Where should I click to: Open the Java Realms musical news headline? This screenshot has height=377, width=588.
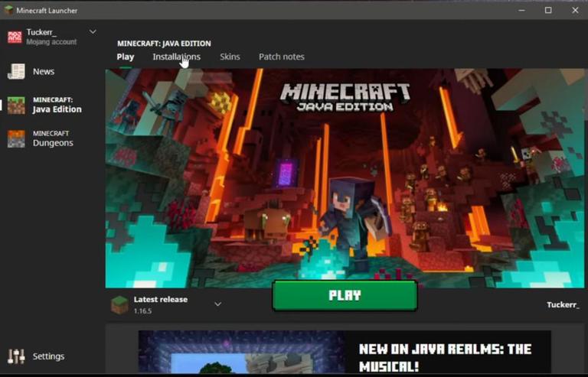pyautogui.click(x=445, y=357)
